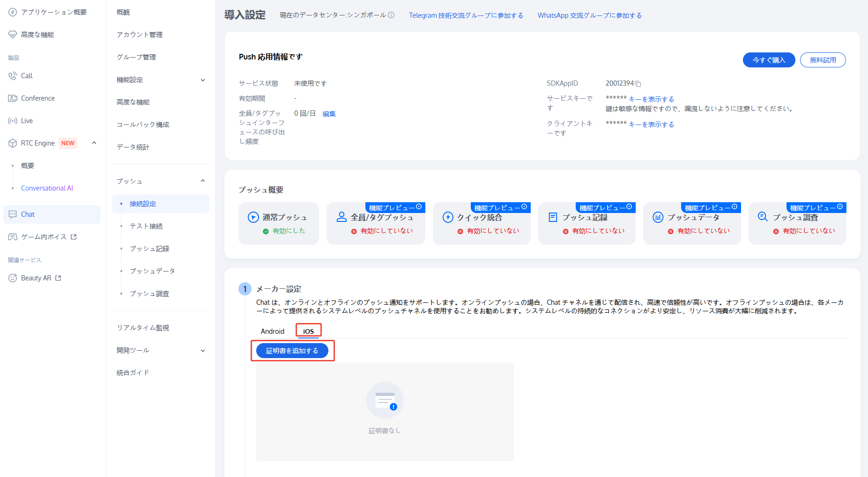
Task: Click the info icon next to the data center name
Action: (x=391, y=15)
